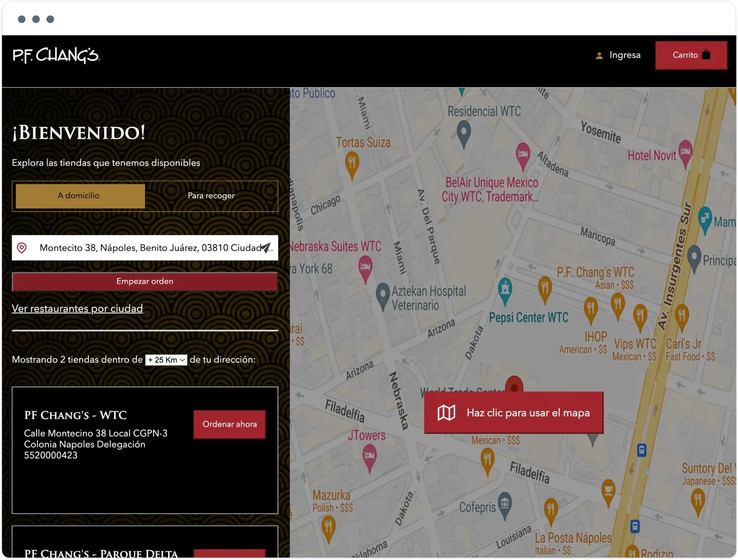Click the P.F. Chang's WTC restaurant marker
The height and width of the screenshot is (560, 738).
545,291
